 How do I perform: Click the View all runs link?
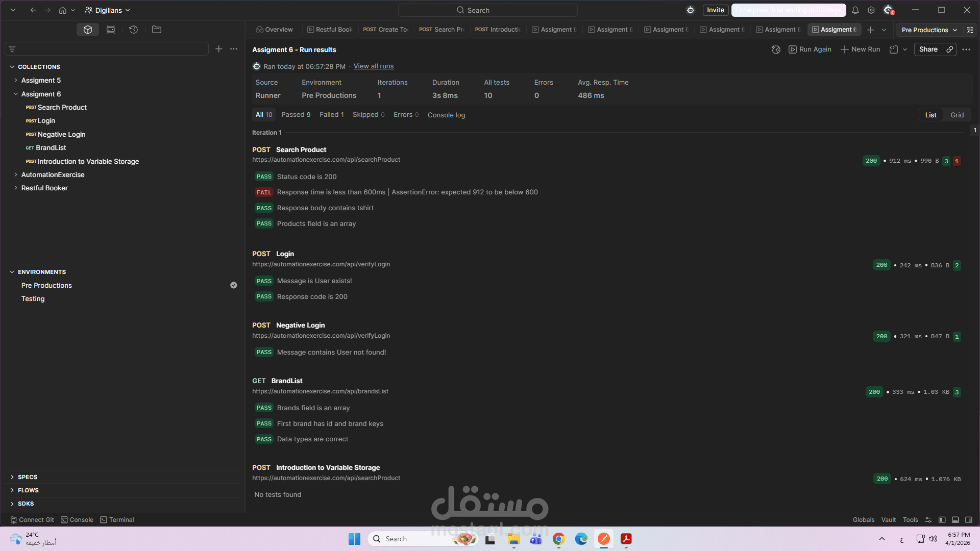click(x=373, y=66)
